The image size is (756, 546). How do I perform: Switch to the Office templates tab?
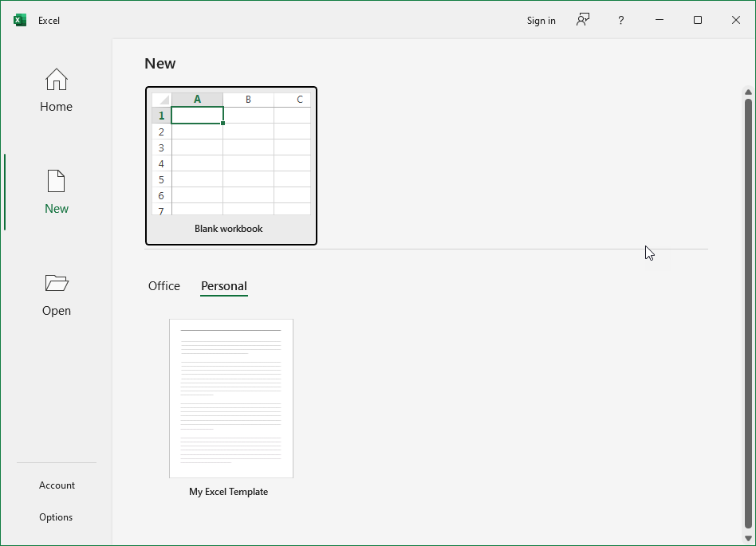pyautogui.click(x=164, y=286)
